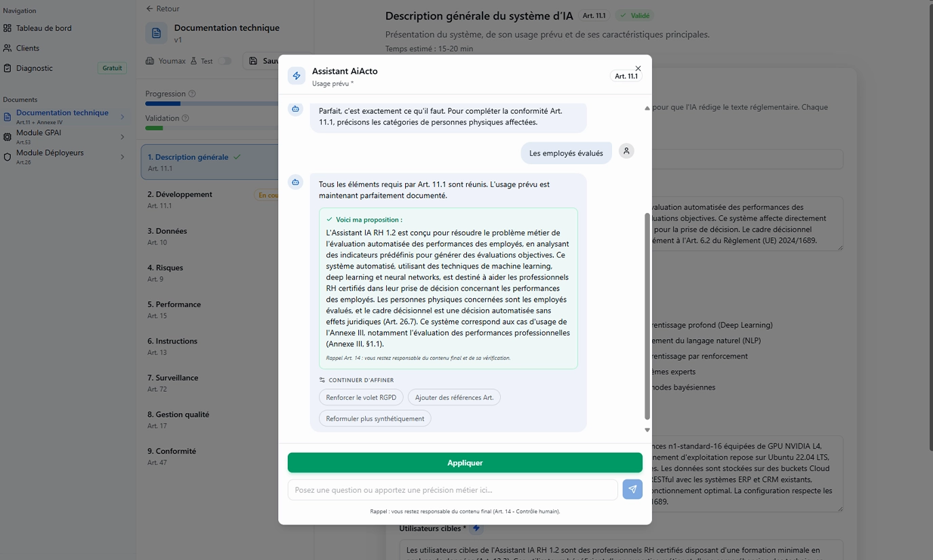Click the blue Progression bar

click(x=161, y=103)
